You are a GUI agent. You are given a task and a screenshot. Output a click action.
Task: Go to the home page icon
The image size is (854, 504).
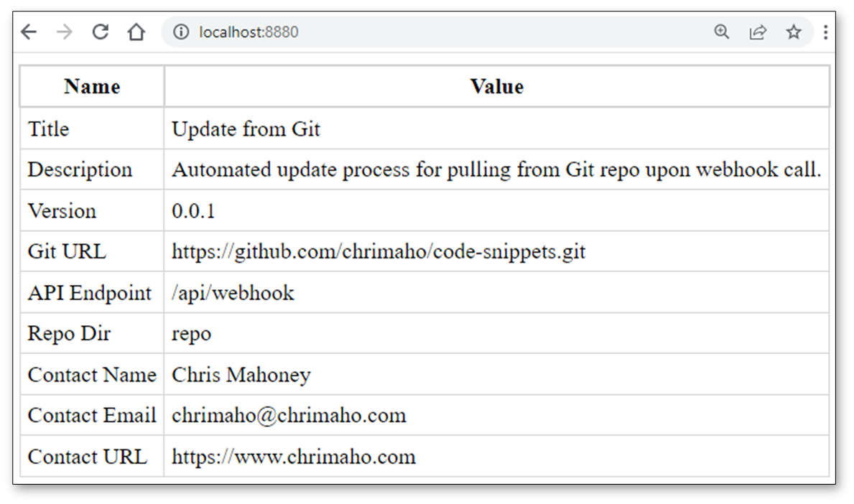click(x=136, y=32)
